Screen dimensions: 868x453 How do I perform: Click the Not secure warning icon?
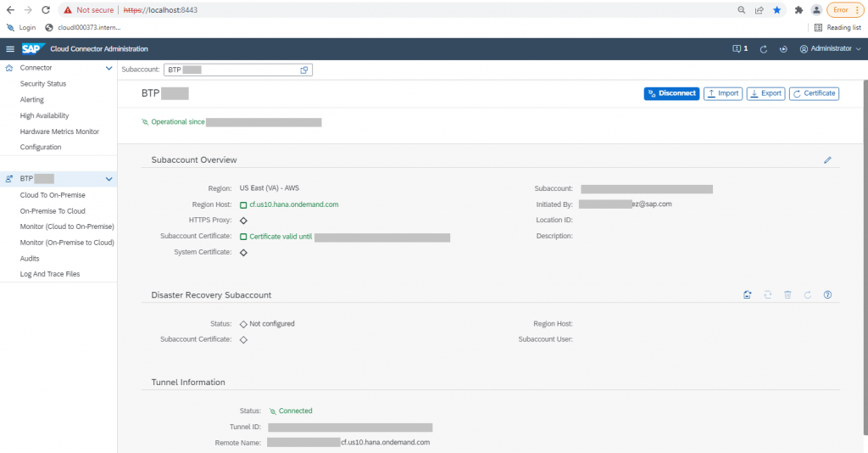[68, 10]
